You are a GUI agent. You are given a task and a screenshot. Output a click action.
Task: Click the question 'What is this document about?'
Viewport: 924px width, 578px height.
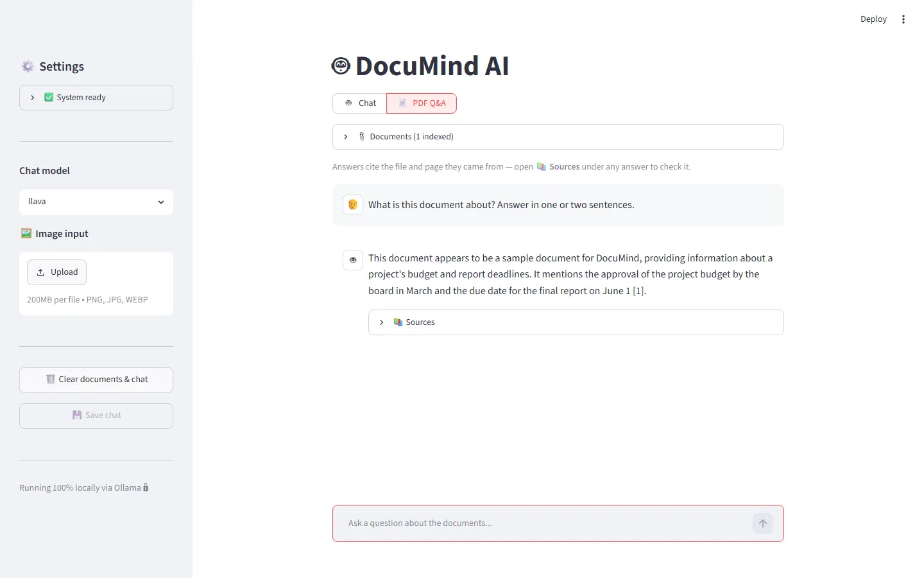point(501,205)
